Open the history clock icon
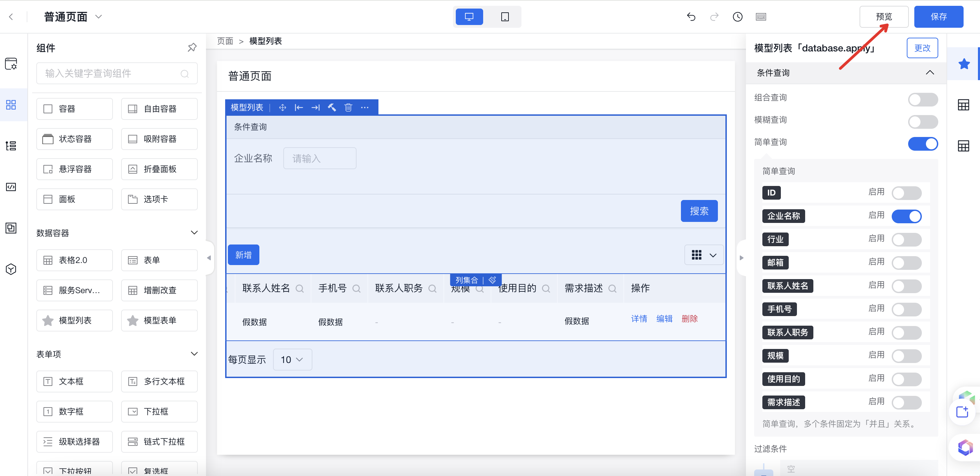 (737, 17)
